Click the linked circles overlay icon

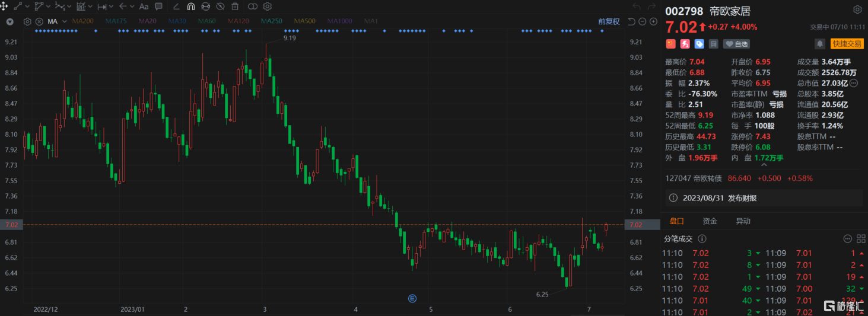pos(253,7)
